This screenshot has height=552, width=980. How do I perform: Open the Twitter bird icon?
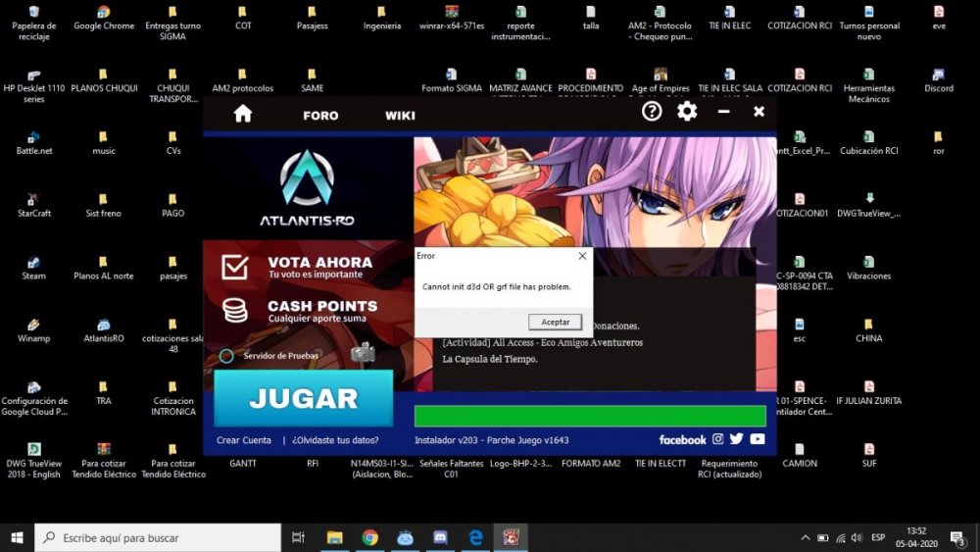[736, 439]
